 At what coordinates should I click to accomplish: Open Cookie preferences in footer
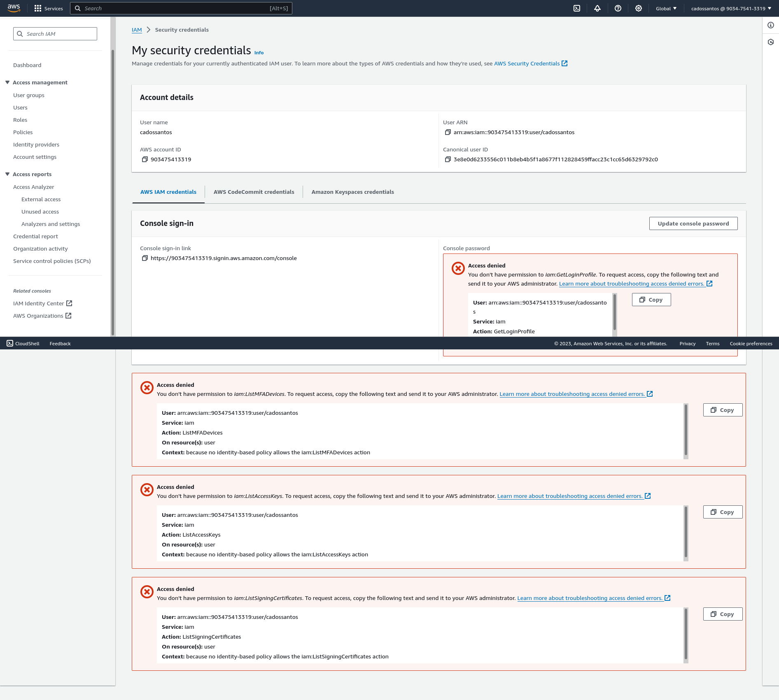751,344
